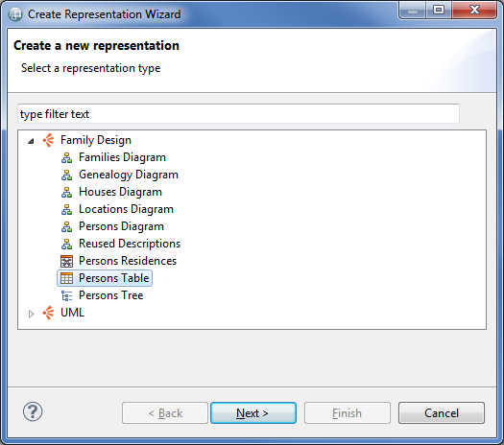
Task: Click the Family Design viewpoint icon
Action: click(48, 140)
